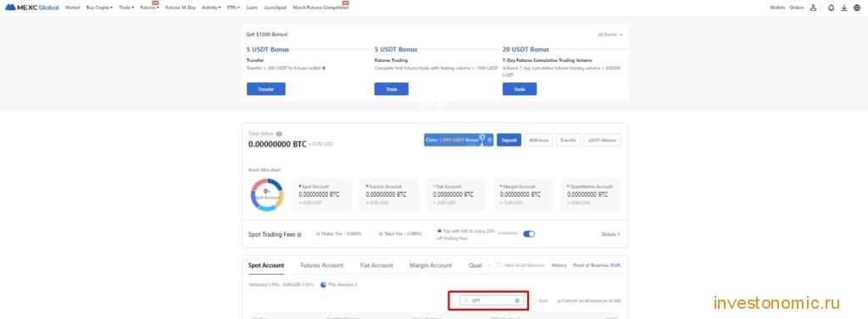Toggle Total Value visibility eye icon
The image size is (868, 319).
pos(279,134)
